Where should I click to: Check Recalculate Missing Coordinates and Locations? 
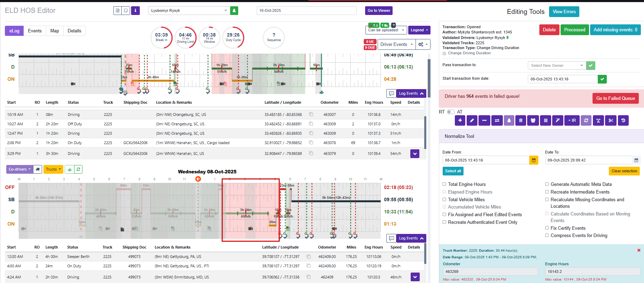tap(547, 199)
